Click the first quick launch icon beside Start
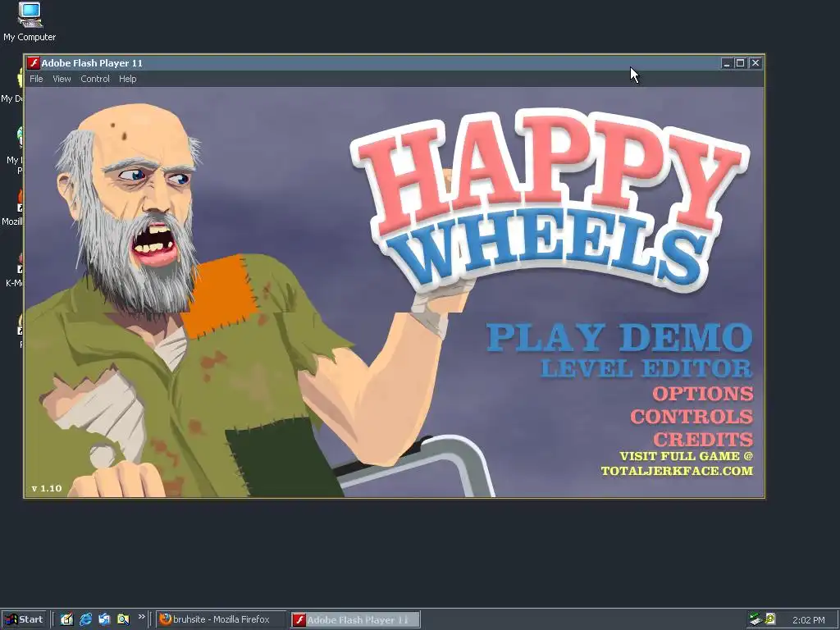The image size is (840, 630). [x=67, y=619]
